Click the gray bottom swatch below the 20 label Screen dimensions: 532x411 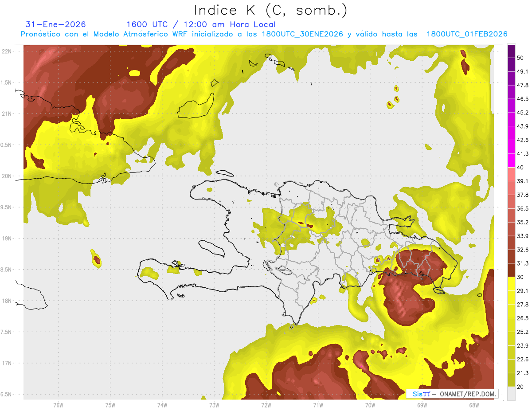point(511,394)
